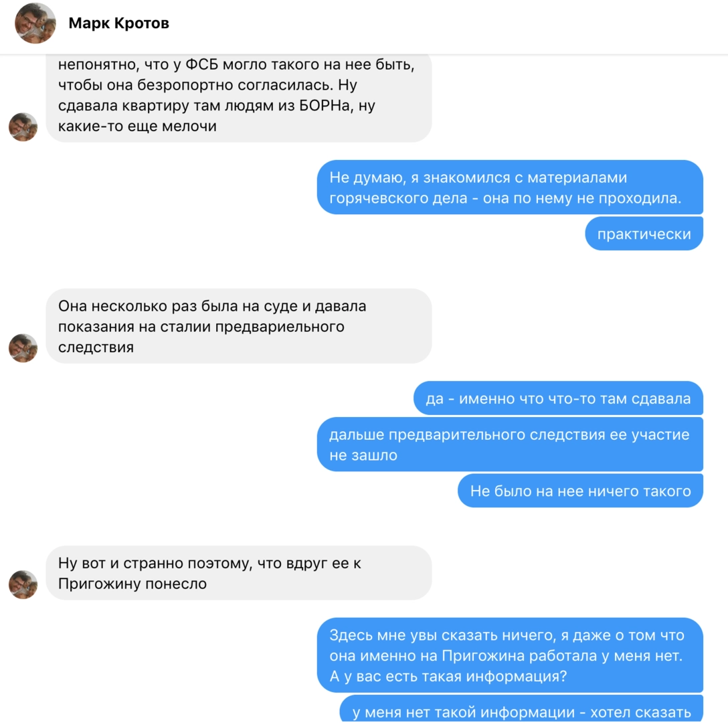728x723 pixels.
Task: Select blue bubble 'Здесь мне увы сказать ничего'
Action: click(x=510, y=655)
